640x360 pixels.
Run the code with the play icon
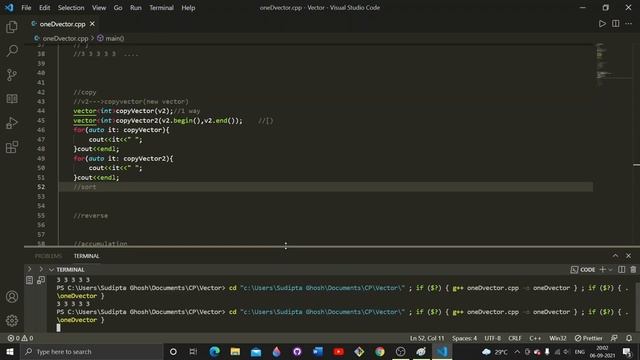602,24
